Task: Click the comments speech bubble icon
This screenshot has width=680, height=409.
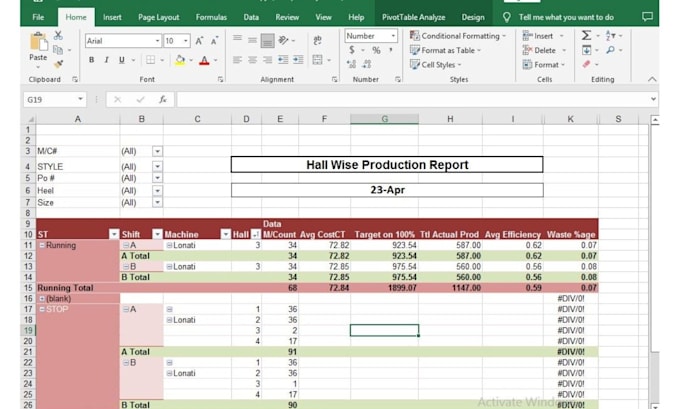Action: point(647,17)
